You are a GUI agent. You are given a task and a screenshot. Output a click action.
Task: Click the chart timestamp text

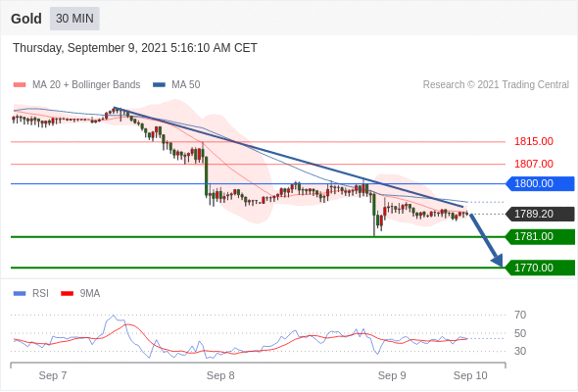click(135, 48)
